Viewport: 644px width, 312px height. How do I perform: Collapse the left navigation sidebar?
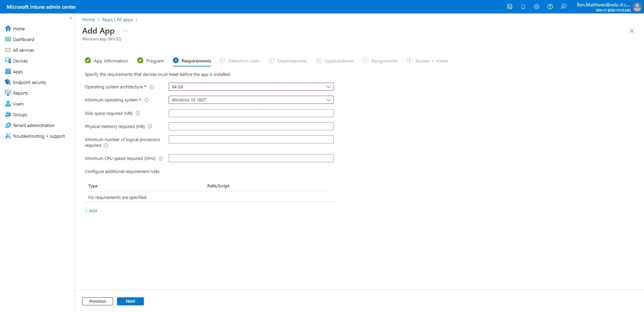point(71,18)
